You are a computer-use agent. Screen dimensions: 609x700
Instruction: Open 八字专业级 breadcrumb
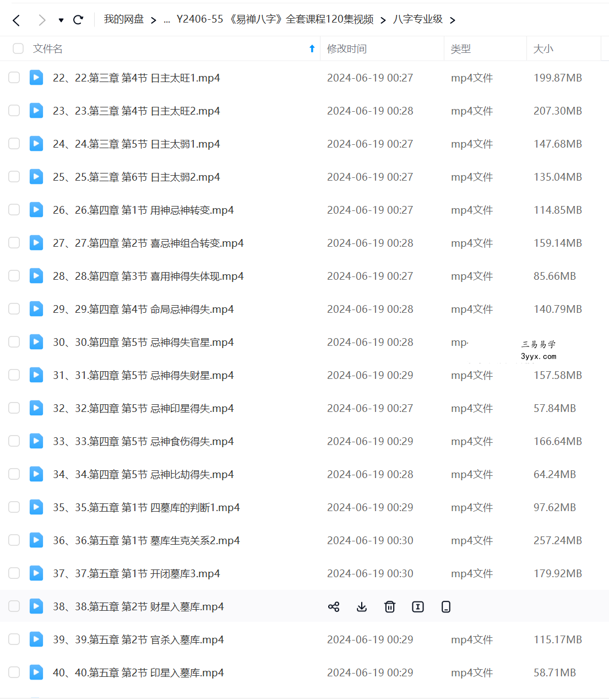[418, 19]
